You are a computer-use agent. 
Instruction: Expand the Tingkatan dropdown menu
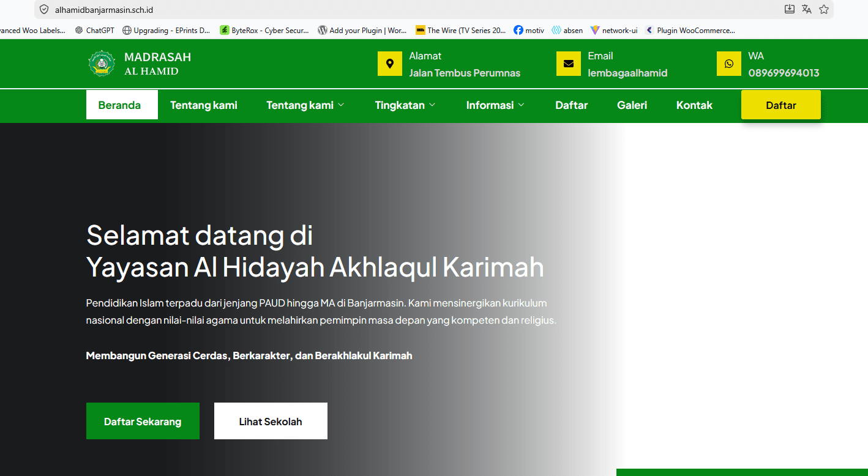[x=405, y=105]
